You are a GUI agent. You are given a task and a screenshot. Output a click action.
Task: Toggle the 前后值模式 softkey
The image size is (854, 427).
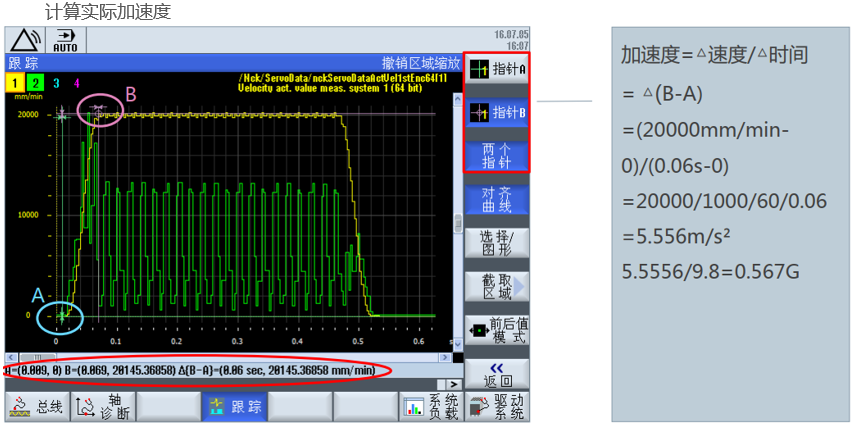point(496,330)
